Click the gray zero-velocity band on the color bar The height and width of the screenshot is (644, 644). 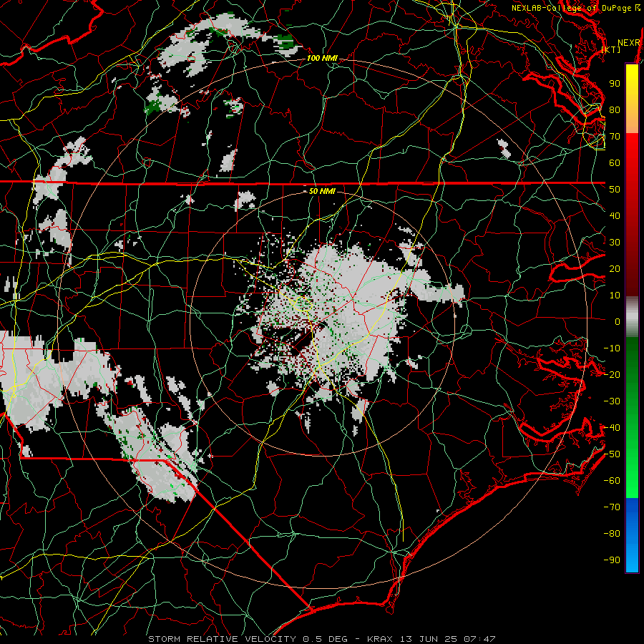(x=632, y=317)
